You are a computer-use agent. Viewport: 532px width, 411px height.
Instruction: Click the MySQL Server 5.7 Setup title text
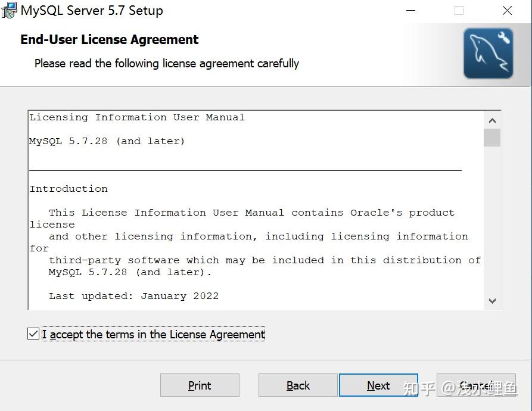(91, 10)
